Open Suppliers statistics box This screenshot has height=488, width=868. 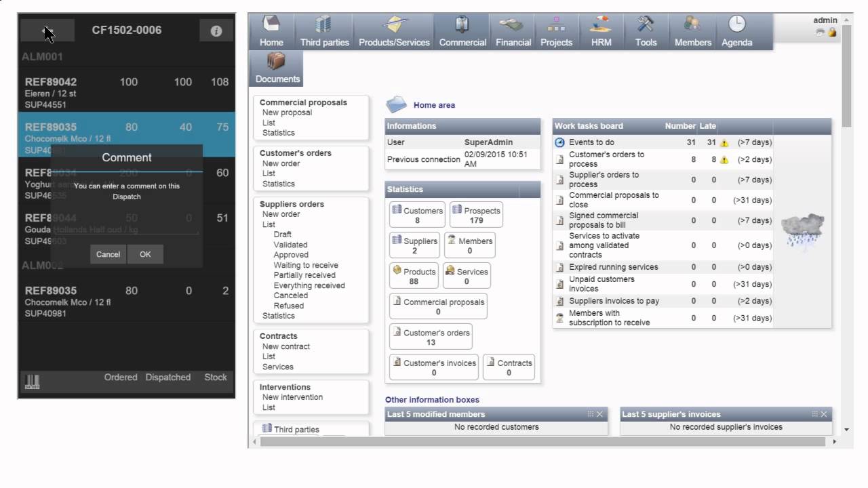tap(415, 245)
